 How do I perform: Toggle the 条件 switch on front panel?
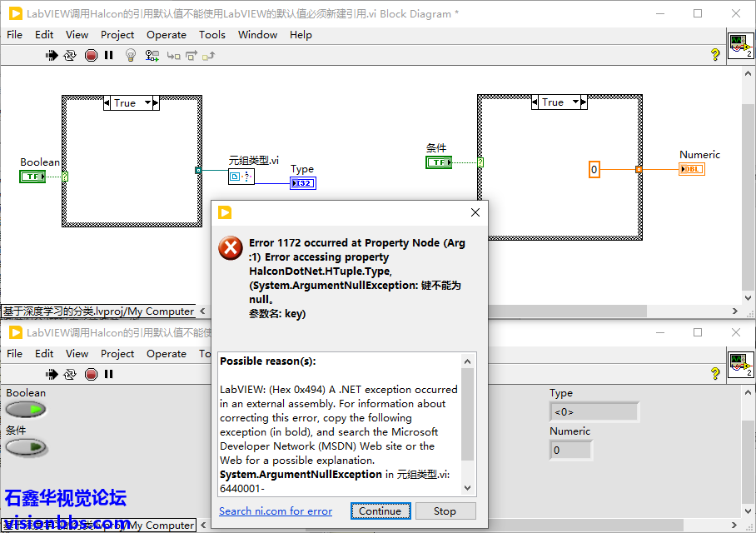pyautogui.click(x=26, y=446)
